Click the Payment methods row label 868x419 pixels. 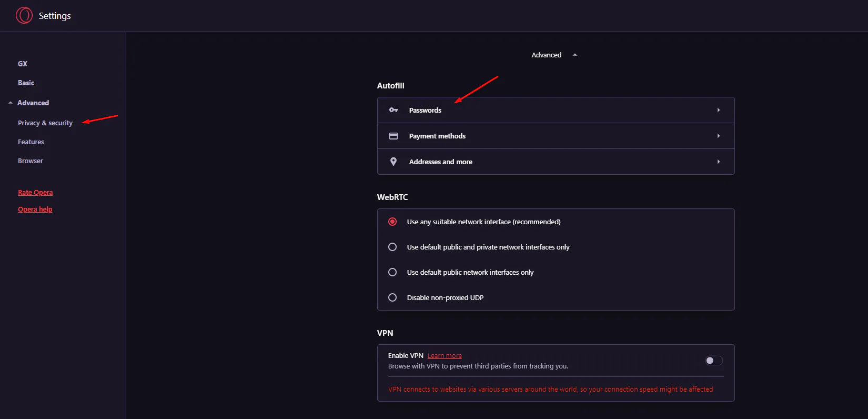(437, 136)
